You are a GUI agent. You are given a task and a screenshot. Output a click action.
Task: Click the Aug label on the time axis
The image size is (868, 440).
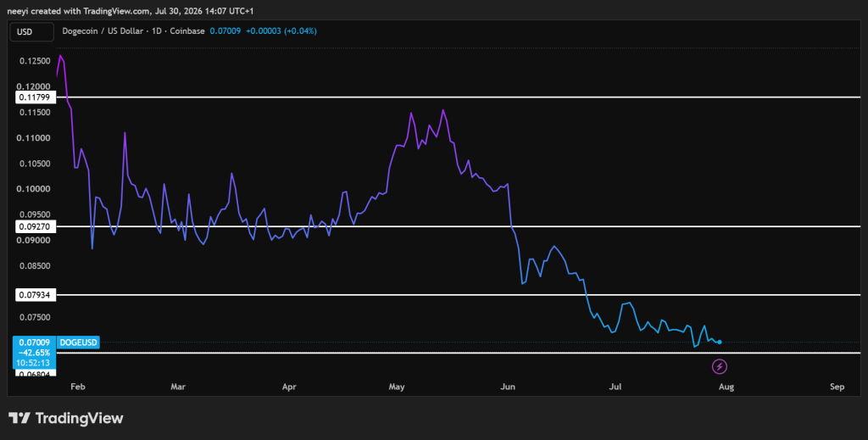point(726,387)
